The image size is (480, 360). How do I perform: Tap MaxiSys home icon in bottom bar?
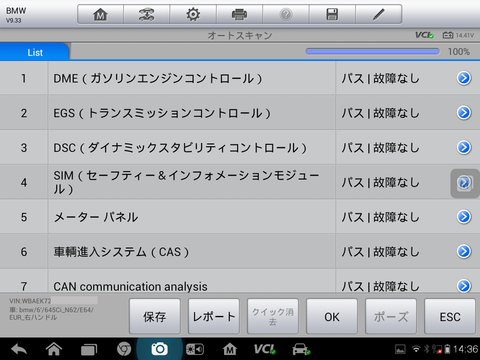[230, 349]
